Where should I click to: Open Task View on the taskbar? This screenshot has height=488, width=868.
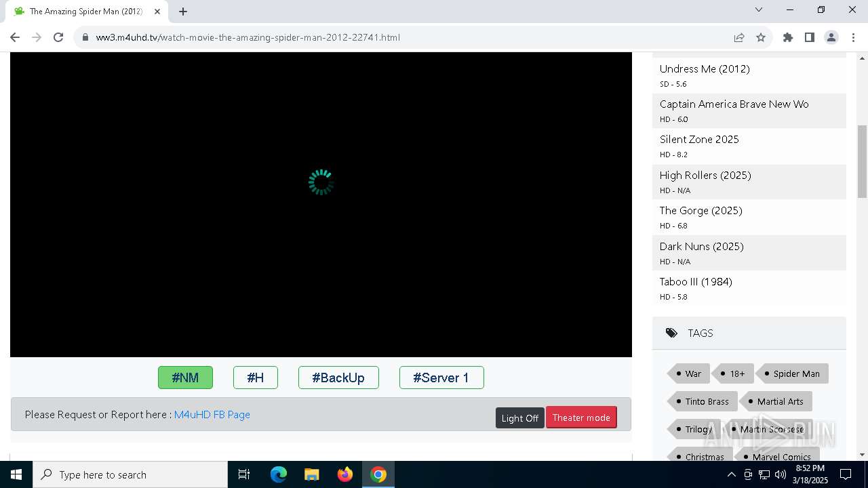pyautogui.click(x=244, y=474)
